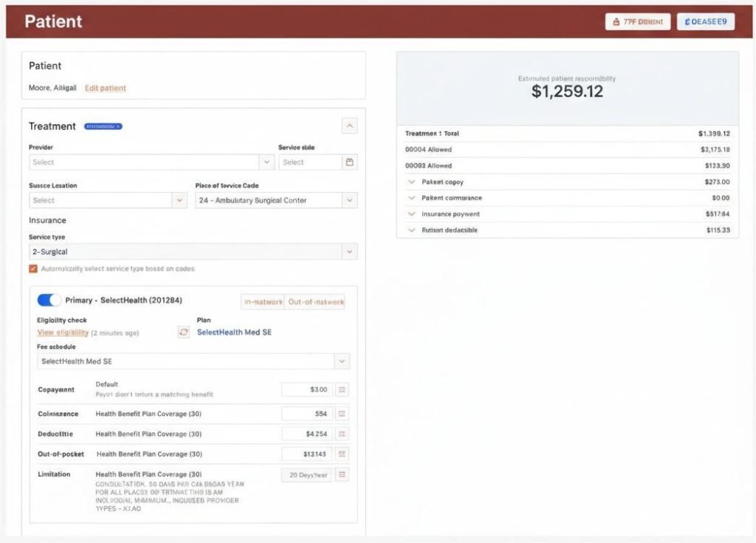The height and width of the screenshot is (543, 756).
Task: Collapse the Treatment section with chevron button
Action: (349, 126)
